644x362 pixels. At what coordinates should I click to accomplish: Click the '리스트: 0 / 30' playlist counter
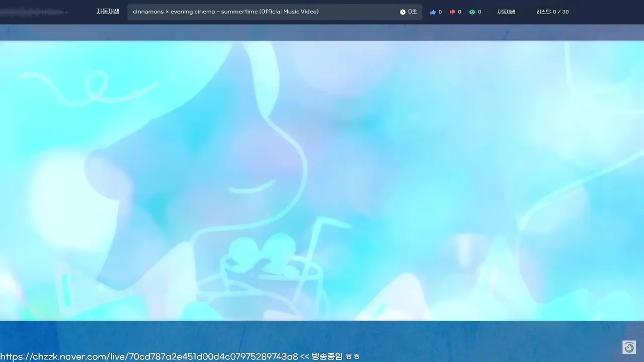tap(552, 12)
